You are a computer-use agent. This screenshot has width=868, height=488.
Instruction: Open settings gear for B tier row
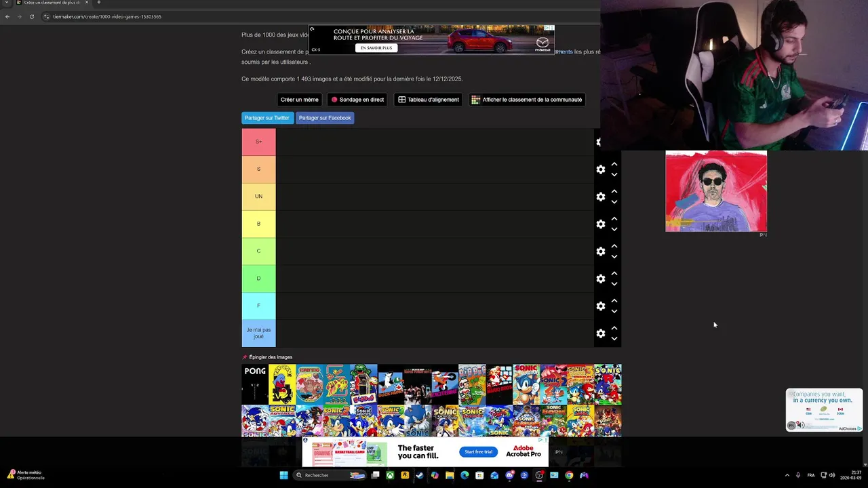(601, 224)
